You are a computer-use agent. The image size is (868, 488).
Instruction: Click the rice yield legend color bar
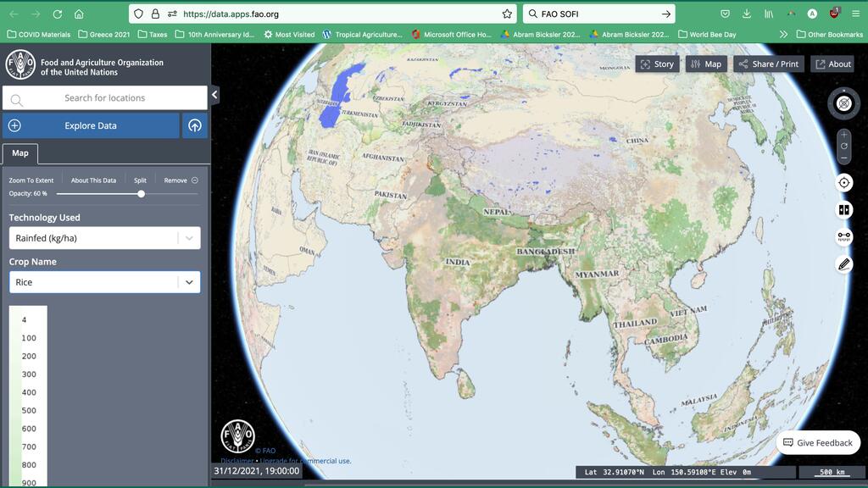[15, 396]
